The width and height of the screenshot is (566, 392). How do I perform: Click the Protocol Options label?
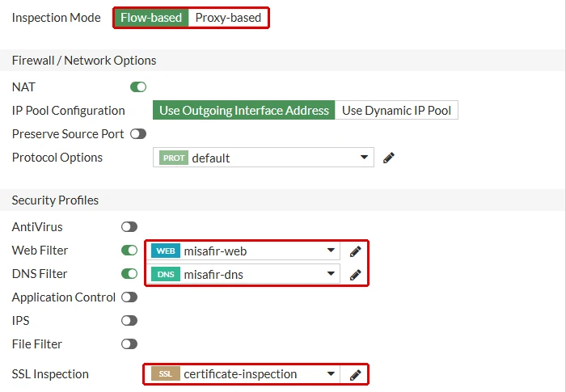(x=57, y=158)
